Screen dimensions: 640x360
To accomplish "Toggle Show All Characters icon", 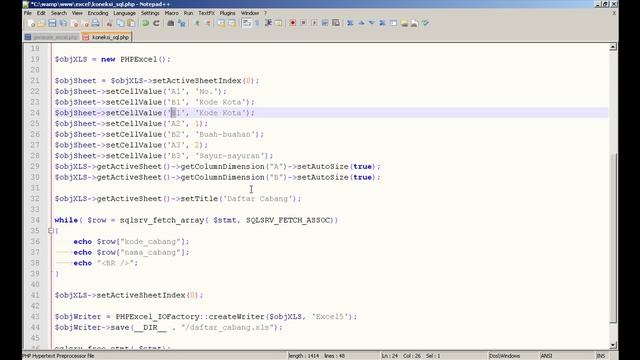I will [257, 23].
